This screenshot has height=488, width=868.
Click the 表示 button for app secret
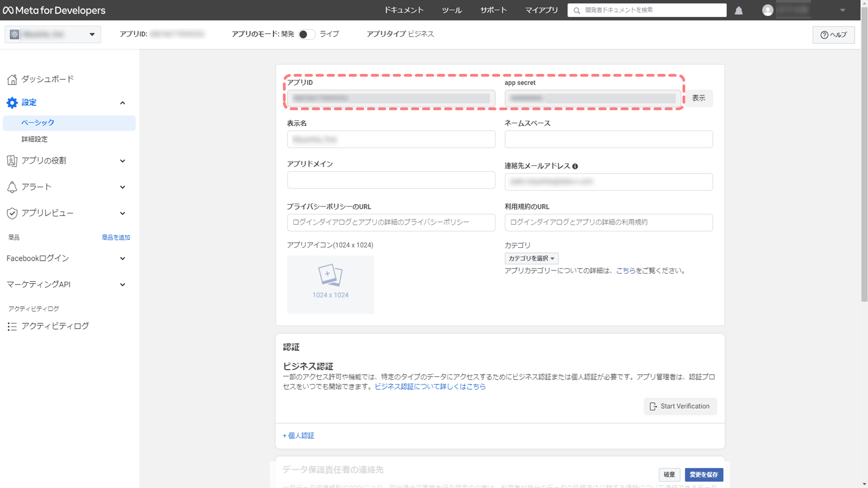coord(699,98)
